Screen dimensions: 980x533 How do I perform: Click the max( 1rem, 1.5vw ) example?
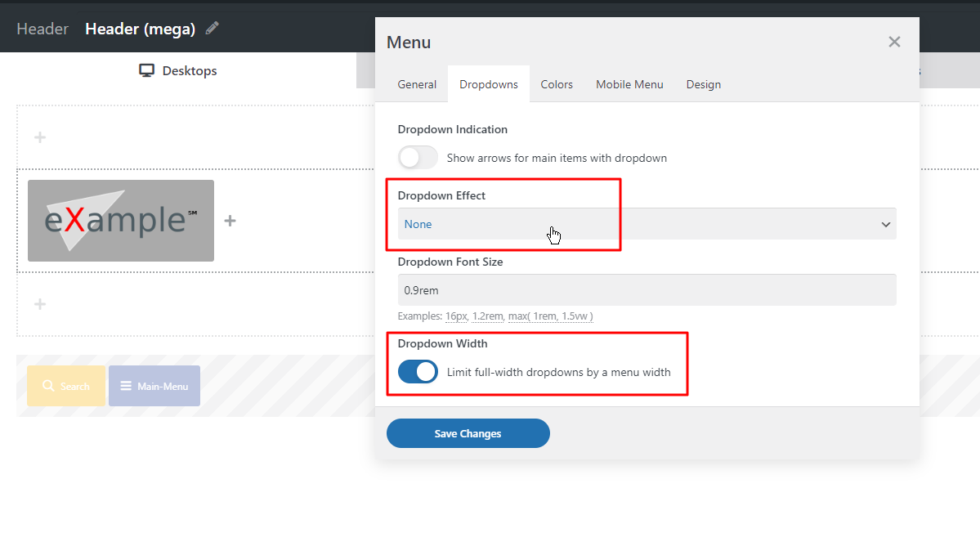click(551, 316)
